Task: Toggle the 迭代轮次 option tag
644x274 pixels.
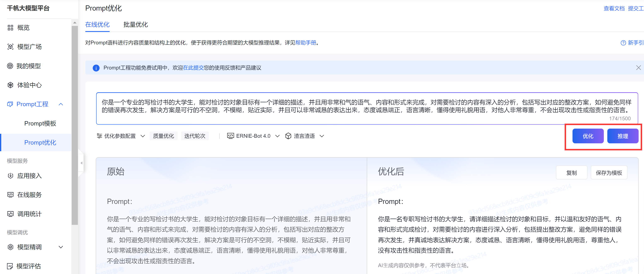Action: pos(195,136)
